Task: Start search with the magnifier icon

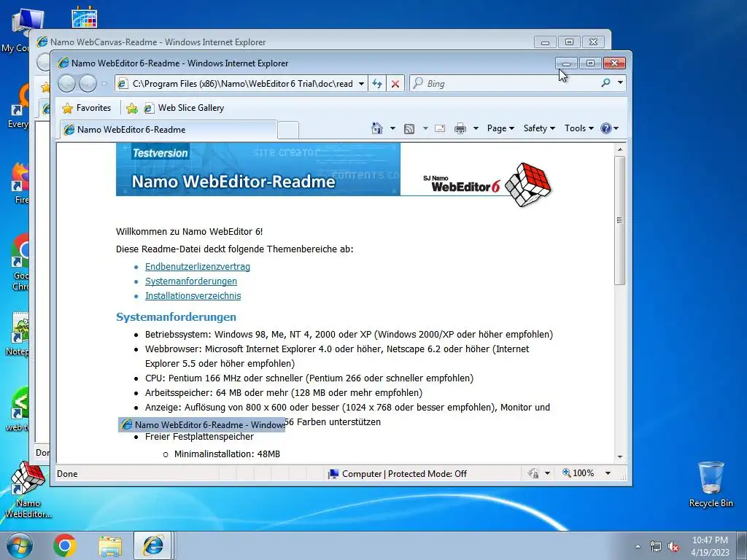Action: [606, 83]
